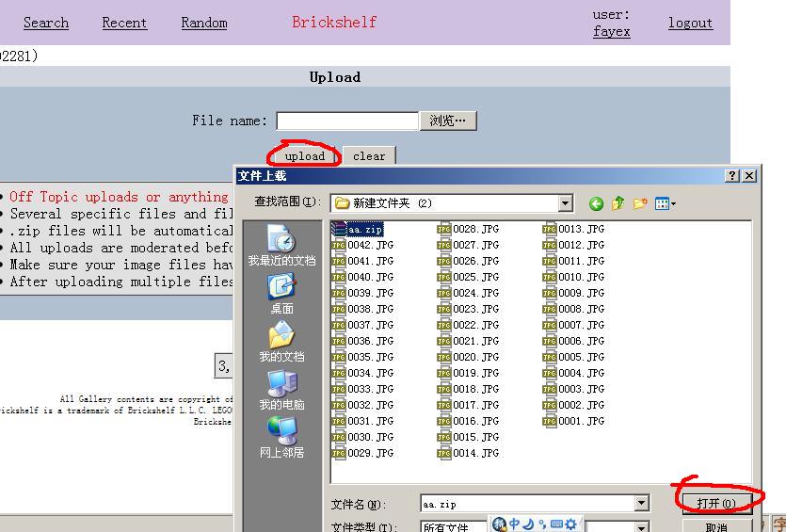Click the IME settings gear icon
The width and height of the screenshot is (786, 532).
(x=570, y=524)
